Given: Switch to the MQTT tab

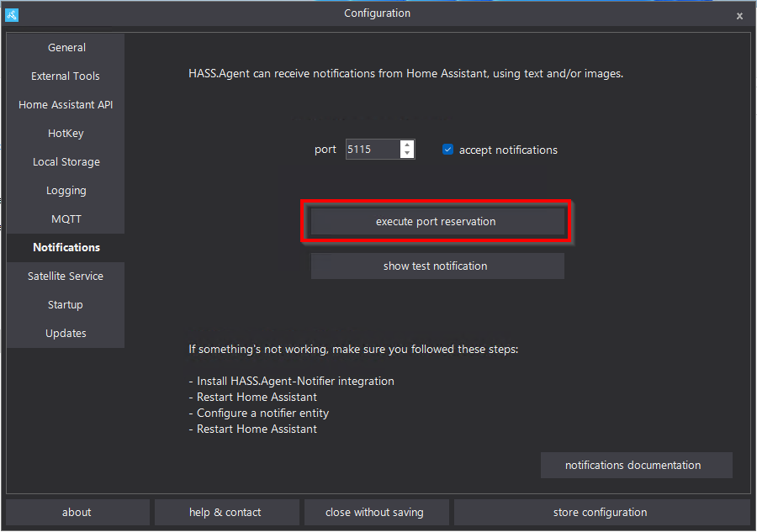Looking at the screenshot, I should click(66, 219).
